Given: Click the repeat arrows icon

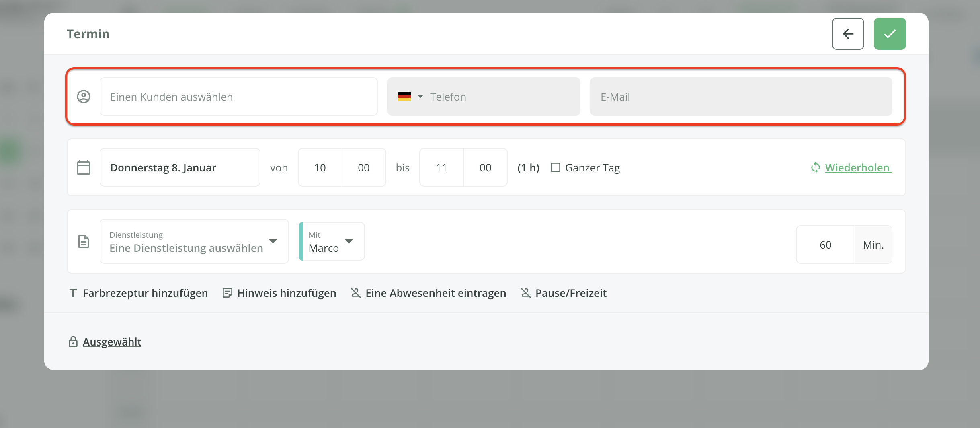Looking at the screenshot, I should [815, 167].
